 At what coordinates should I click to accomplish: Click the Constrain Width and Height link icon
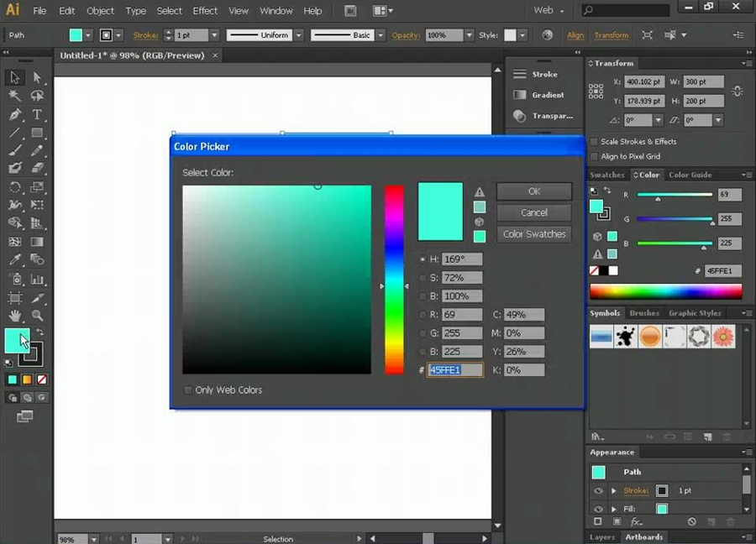(738, 91)
